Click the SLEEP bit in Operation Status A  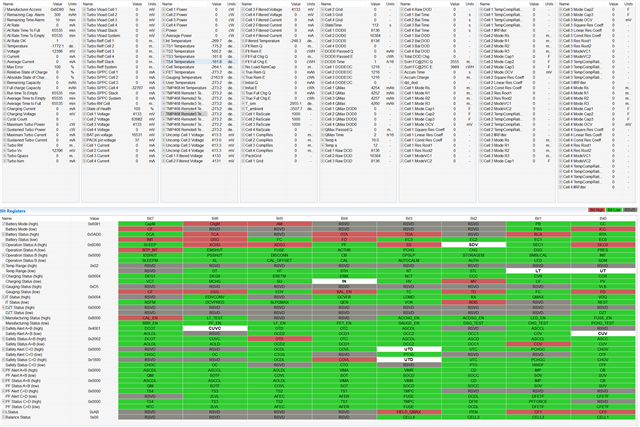pyautogui.click(x=150, y=245)
